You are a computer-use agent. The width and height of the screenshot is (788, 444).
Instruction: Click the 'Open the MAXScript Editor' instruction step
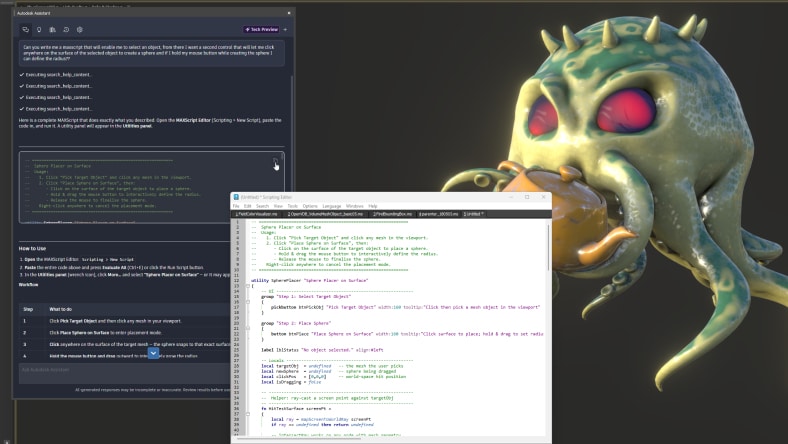(79, 259)
